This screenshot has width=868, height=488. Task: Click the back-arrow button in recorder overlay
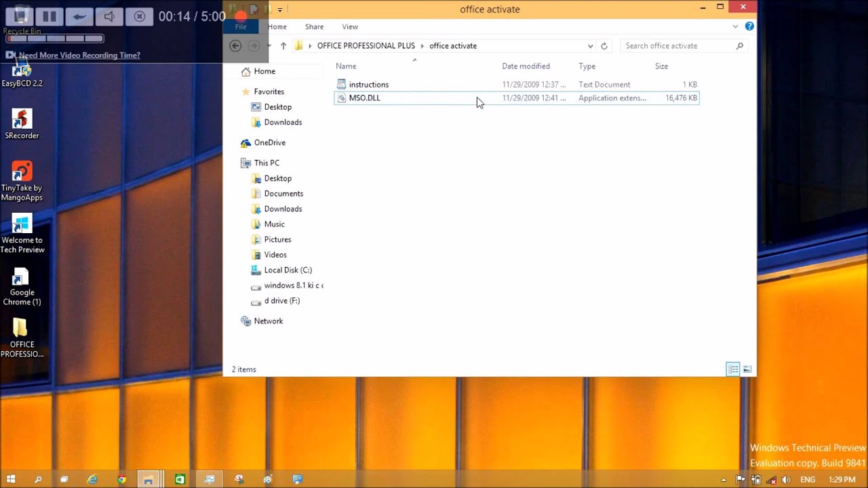coord(79,16)
